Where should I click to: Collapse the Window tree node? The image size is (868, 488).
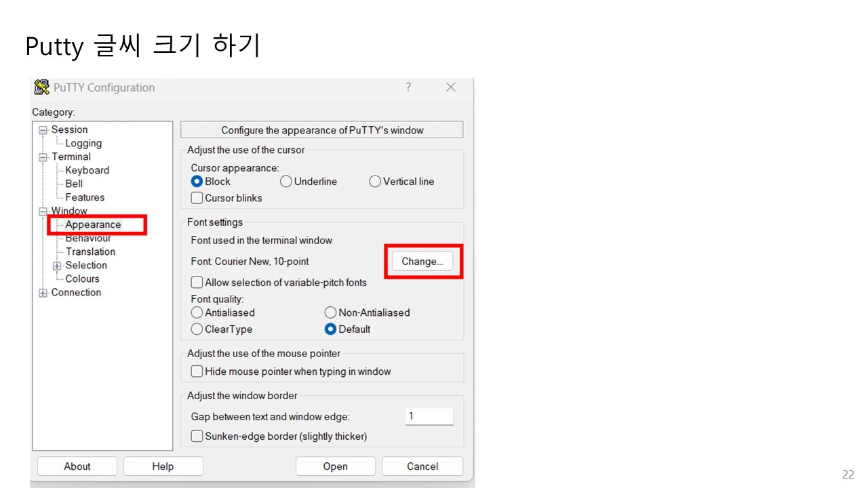pos(42,211)
